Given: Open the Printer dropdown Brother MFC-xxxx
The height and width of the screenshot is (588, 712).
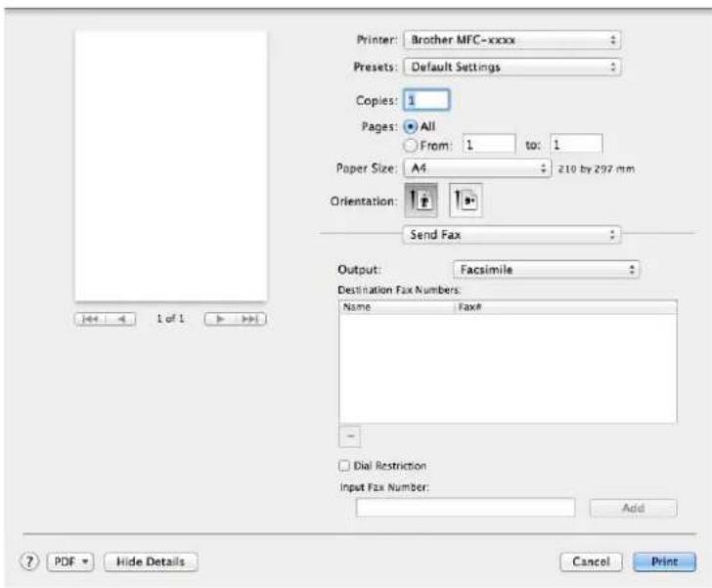Looking at the screenshot, I should click(x=512, y=40).
